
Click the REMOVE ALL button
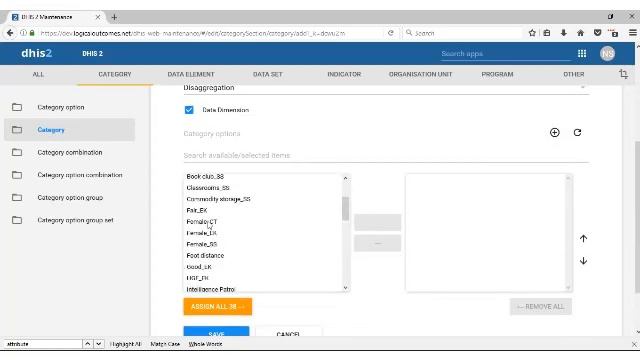pyautogui.click(x=540, y=307)
